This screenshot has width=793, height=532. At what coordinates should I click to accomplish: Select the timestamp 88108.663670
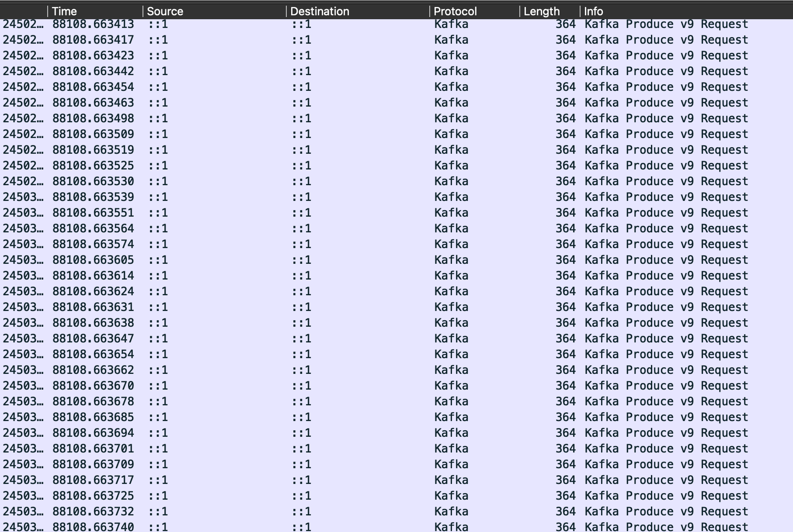pos(93,386)
